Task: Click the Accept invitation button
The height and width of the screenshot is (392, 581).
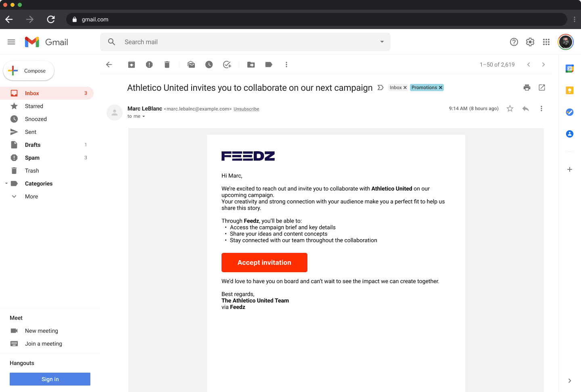Action: point(264,263)
